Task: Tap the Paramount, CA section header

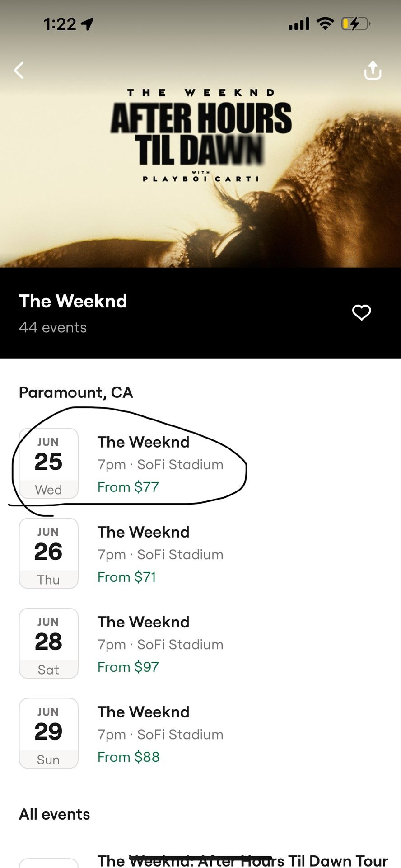Action: [x=75, y=392]
